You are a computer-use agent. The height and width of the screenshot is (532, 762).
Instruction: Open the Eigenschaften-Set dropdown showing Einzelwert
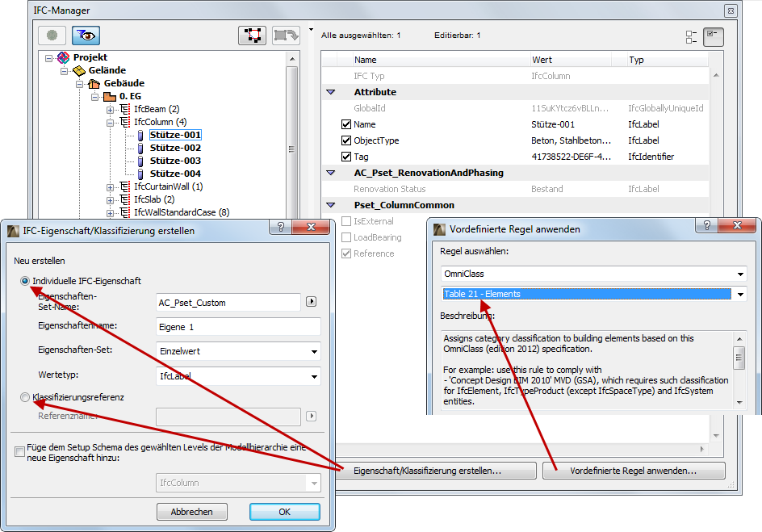click(238, 351)
